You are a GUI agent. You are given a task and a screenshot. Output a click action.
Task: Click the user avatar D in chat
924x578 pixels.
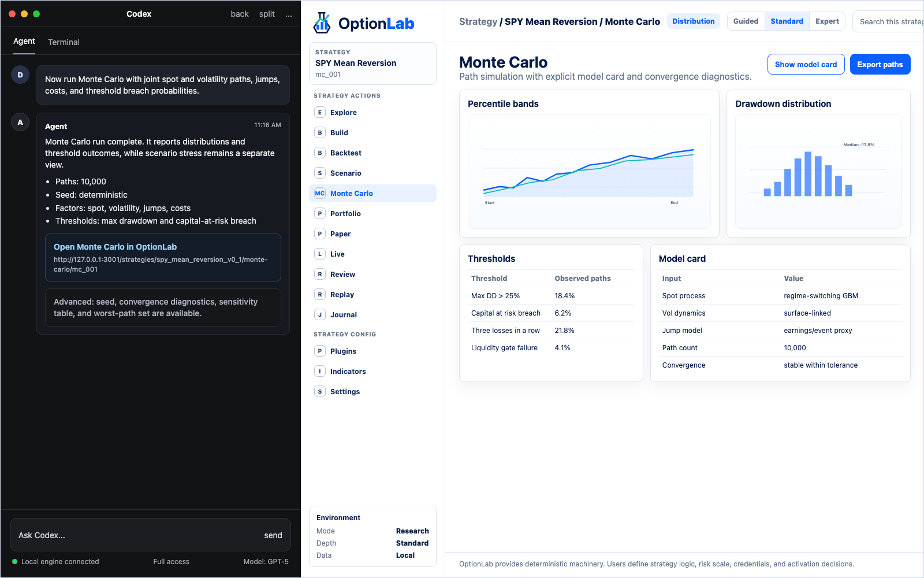(x=20, y=75)
